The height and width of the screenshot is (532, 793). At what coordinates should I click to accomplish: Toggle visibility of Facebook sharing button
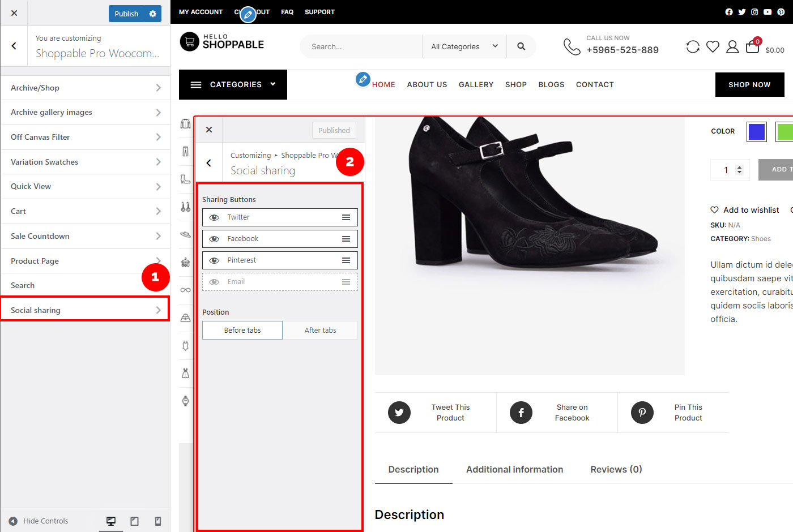pyautogui.click(x=214, y=239)
